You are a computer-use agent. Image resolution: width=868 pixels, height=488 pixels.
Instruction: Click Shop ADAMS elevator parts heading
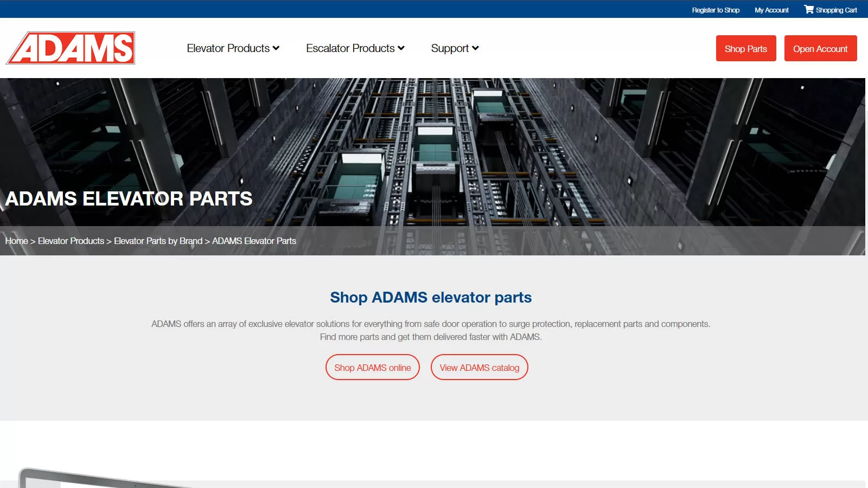pyautogui.click(x=431, y=297)
